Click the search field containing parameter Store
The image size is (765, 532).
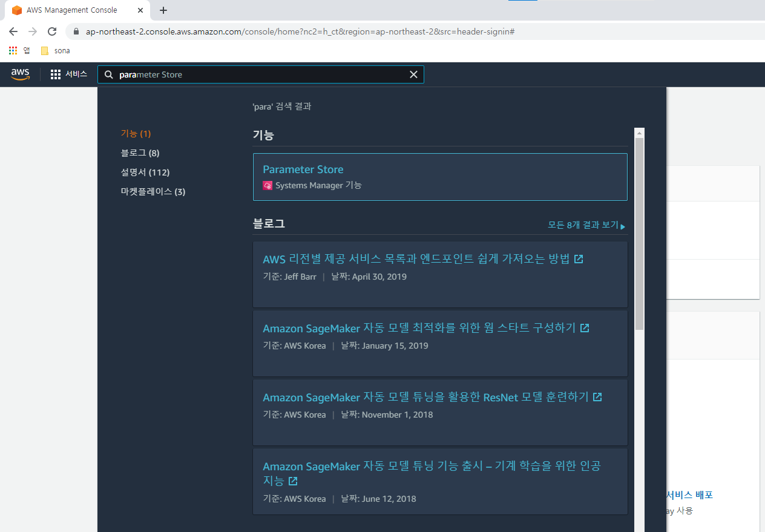tap(261, 74)
